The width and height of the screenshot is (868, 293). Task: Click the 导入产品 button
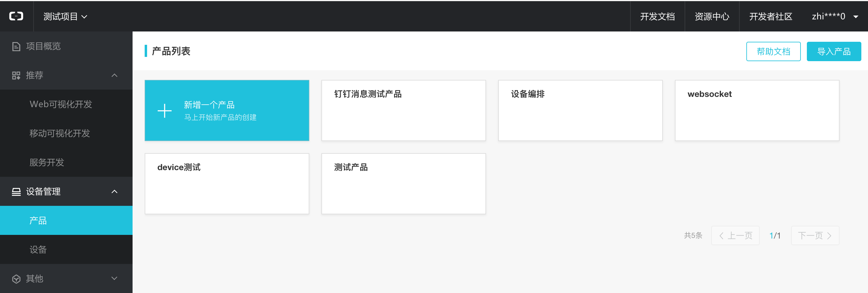coord(833,51)
